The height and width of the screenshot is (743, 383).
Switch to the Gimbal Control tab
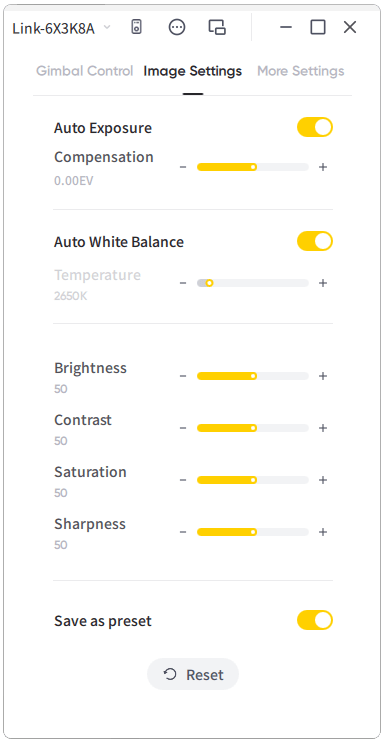click(84, 72)
